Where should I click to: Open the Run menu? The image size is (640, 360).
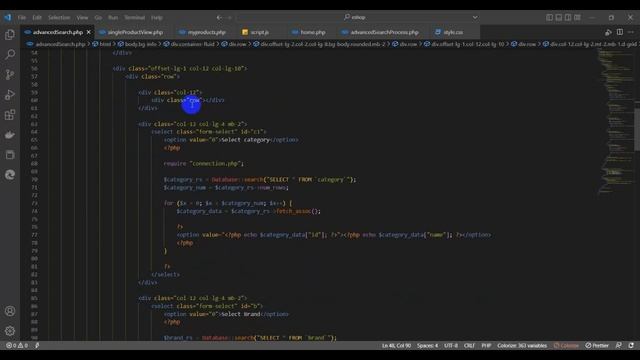[x=113, y=18]
